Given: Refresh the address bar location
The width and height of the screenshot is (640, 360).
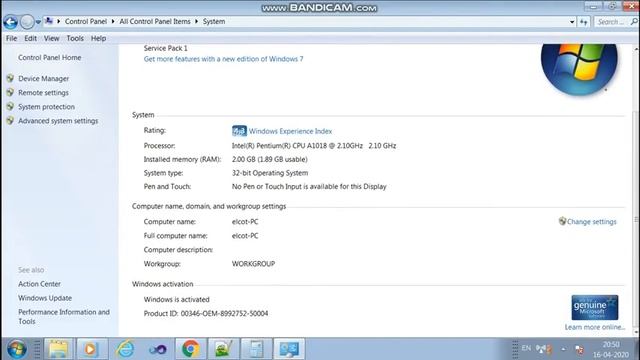Looking at the screenshot, I should coord(584,22).
